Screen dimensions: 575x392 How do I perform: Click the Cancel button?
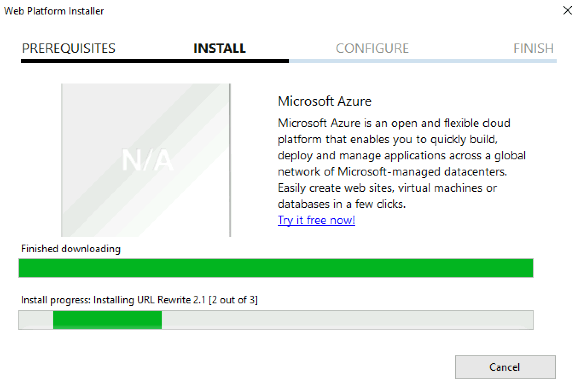click(x=505, y=367)
